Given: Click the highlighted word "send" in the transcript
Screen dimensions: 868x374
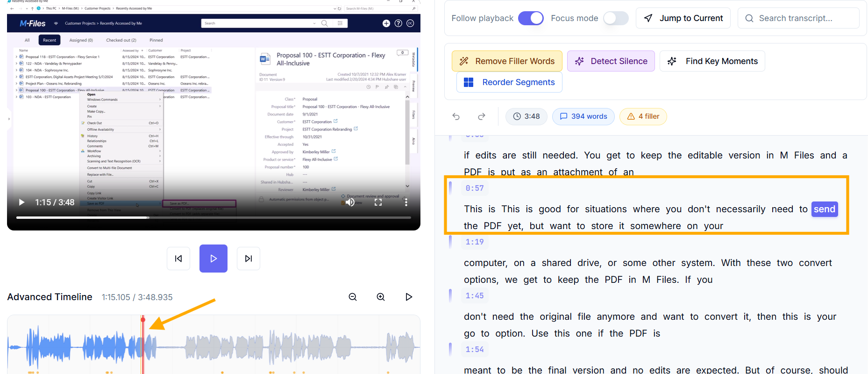Looking at the screenshot, I should coord(825,209).
